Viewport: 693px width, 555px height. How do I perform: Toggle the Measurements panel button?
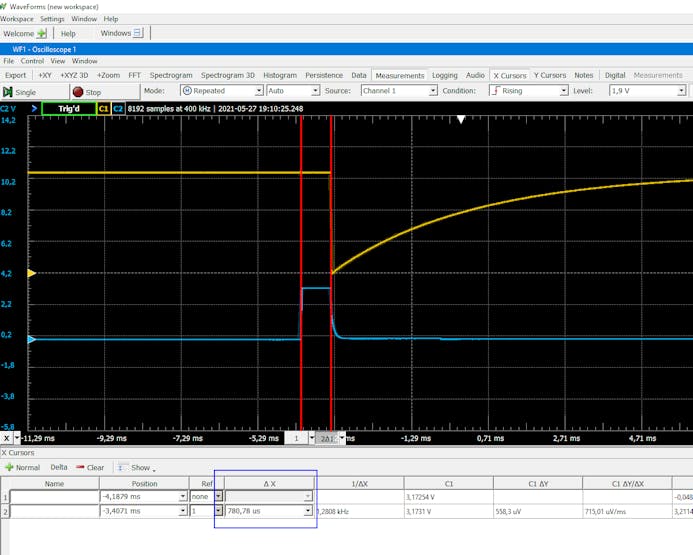click(x=400, y=75)
